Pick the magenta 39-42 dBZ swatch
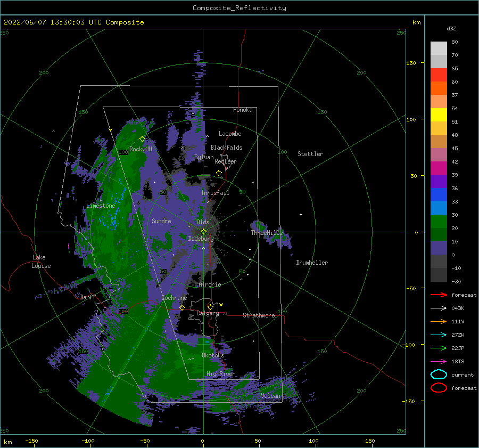 pos(439,168)
